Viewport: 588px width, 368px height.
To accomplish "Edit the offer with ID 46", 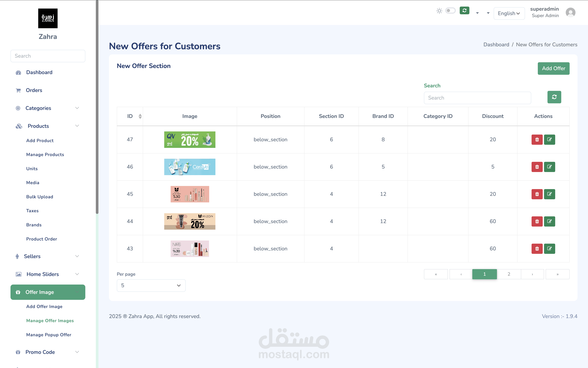I will (549, 167).
